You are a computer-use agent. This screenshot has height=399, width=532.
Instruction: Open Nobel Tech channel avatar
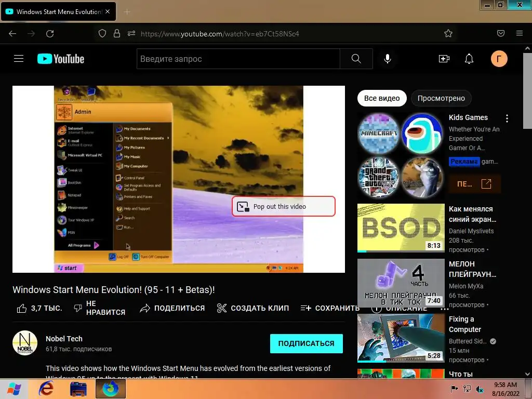pyautogui.click(x=25, y=343)
